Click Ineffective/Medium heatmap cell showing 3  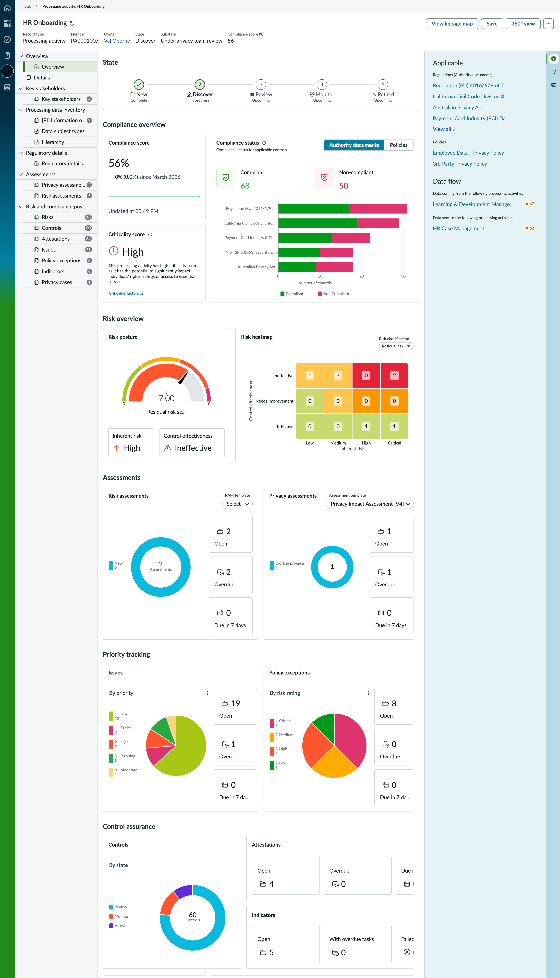[338, 376]
